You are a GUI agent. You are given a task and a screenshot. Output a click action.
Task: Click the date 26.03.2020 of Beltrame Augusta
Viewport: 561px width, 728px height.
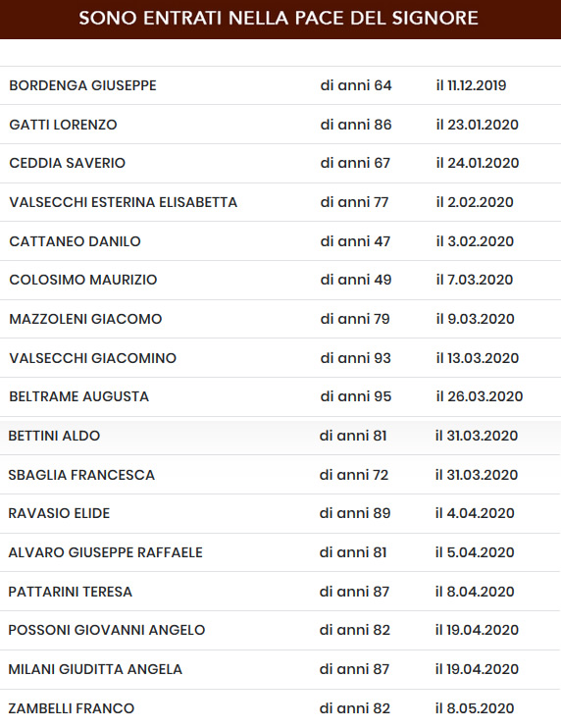pos(480,396)
